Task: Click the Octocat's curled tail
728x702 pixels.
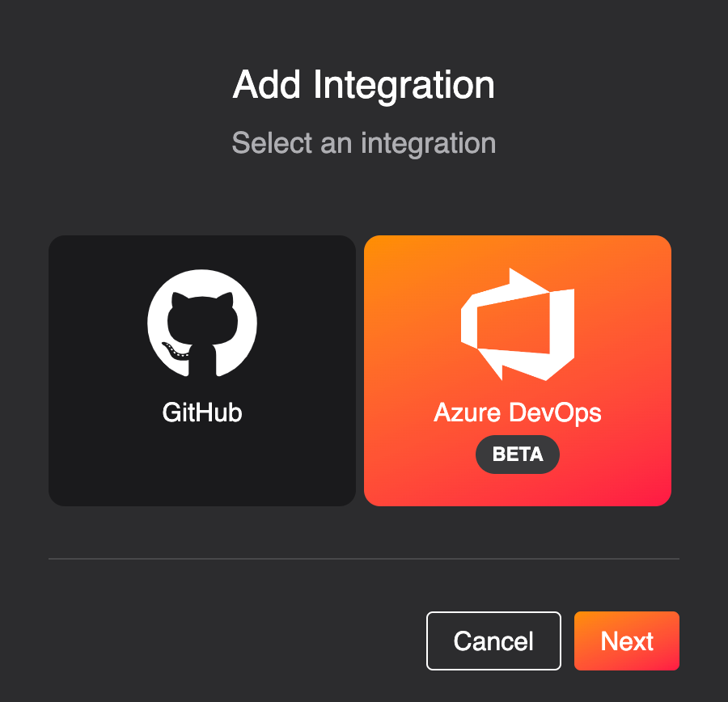Action: coord(174,350)
